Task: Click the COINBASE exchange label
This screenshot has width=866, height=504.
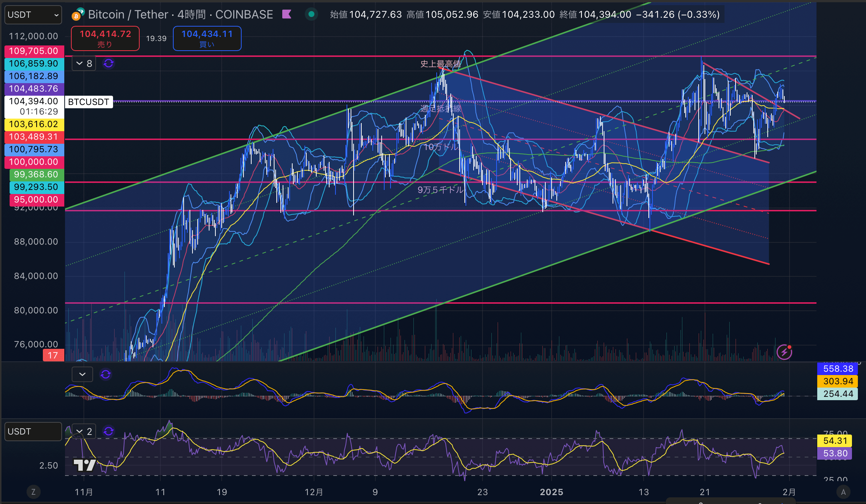Action: [x=244, y=14]
